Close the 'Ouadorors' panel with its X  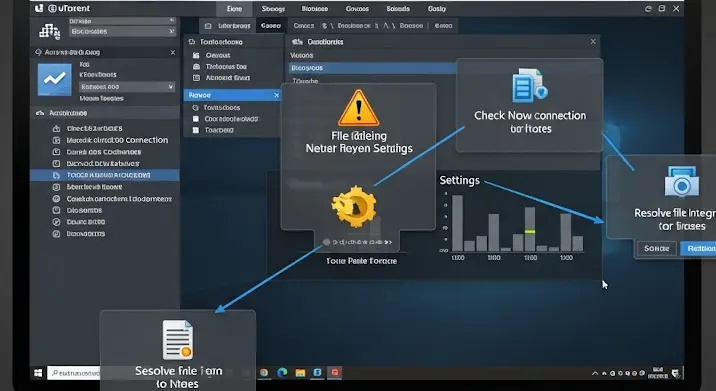[593, 42]
